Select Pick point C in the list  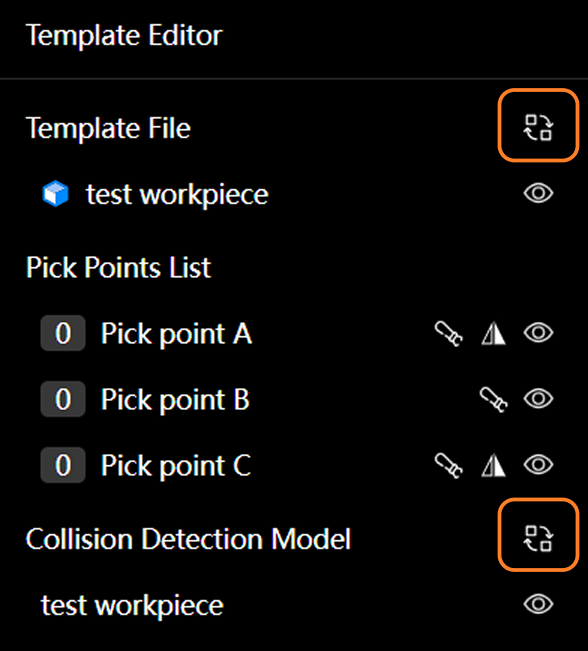pos(176,465)
